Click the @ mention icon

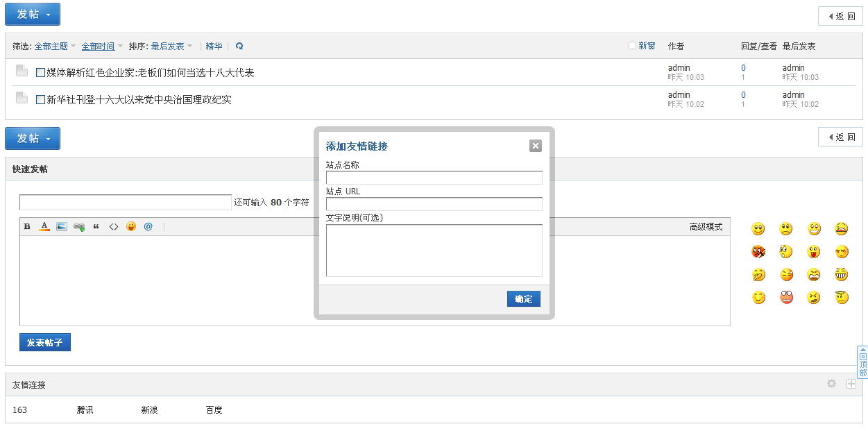pyautogui.click(x=148, y=226)
